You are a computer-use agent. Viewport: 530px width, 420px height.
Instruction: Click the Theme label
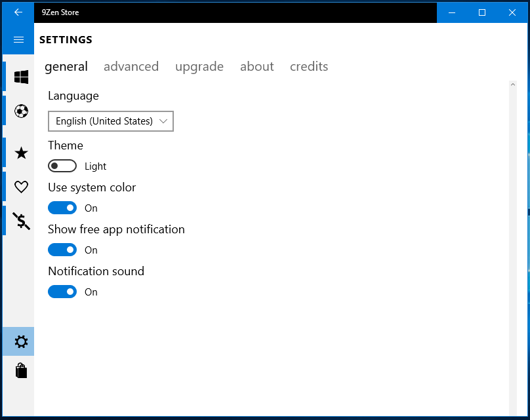click(66, 145)
